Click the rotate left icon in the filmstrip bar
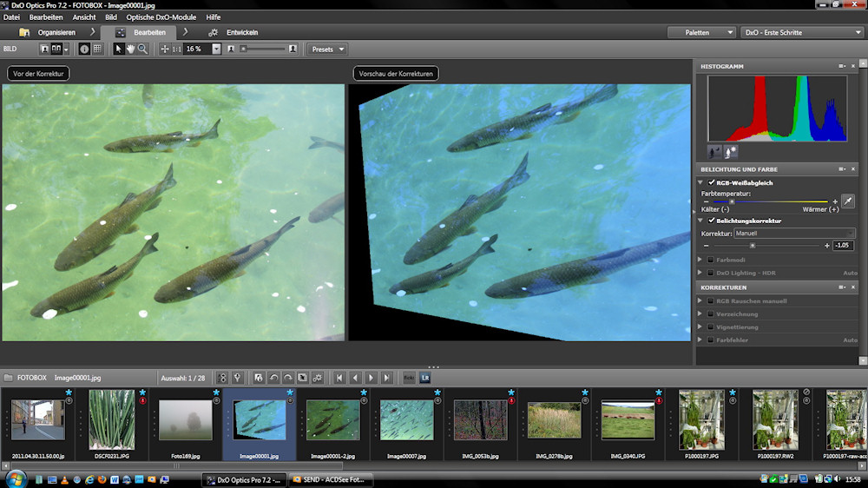This screenshot has height=488, width=868. tap(273, 378)
